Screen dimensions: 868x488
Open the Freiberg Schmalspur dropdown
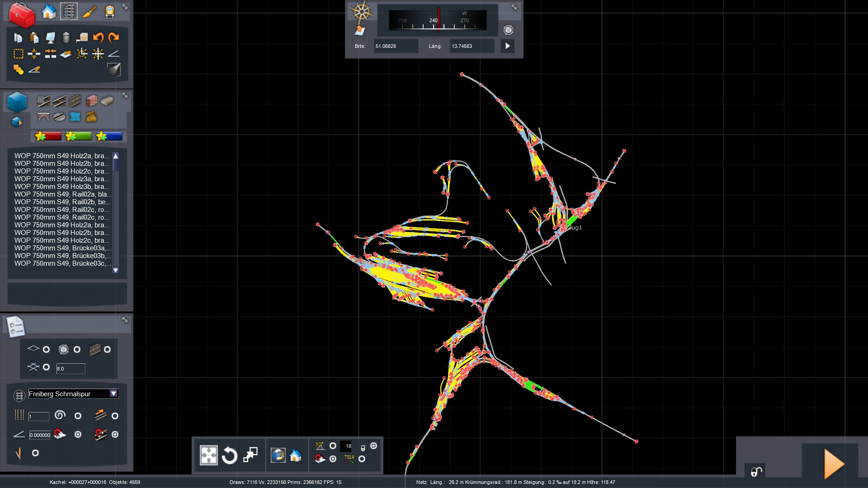(x=113, y=394)
